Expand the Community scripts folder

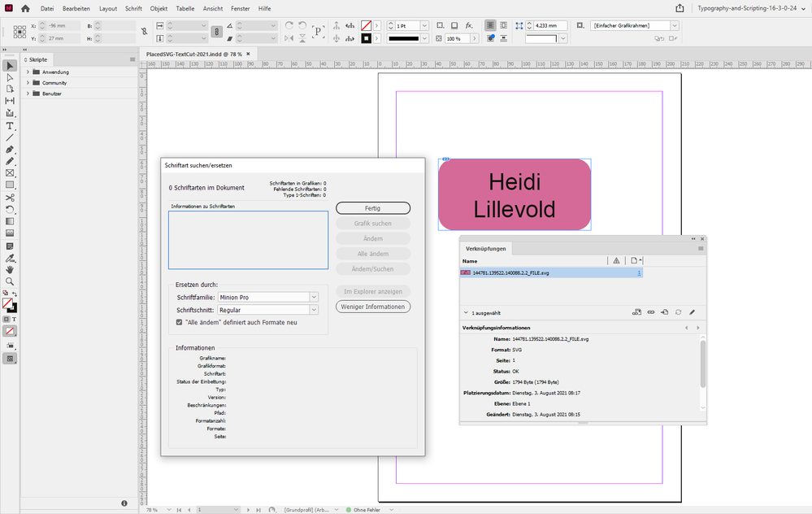tap(28, 83)
